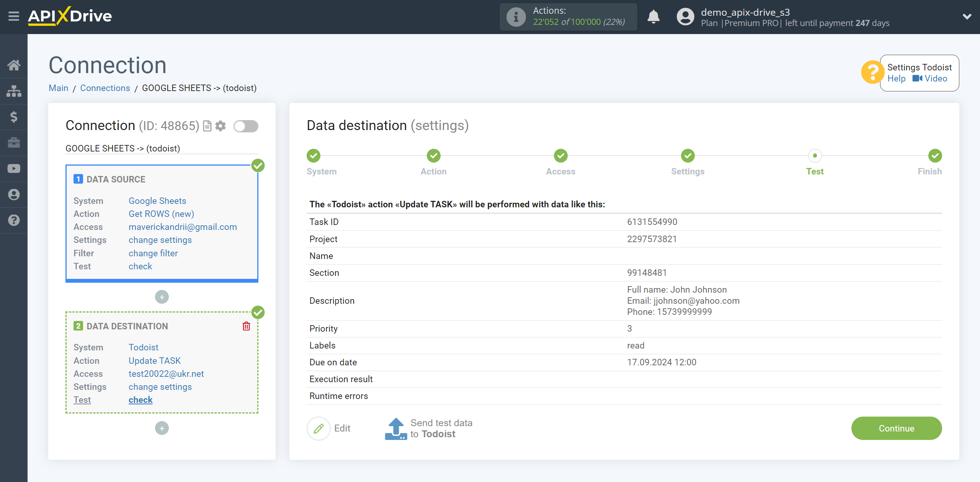Select Labels value read
The image size is (980, 482).
tap(636, 345)
